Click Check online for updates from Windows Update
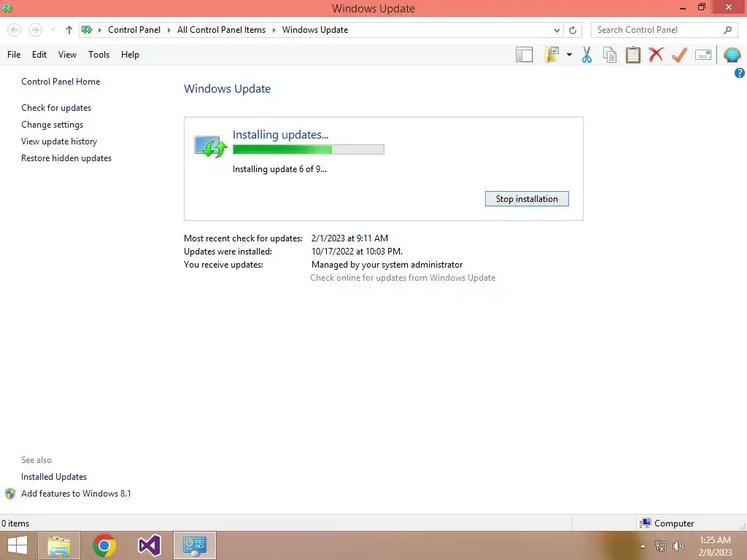Screen dimensions: 747x560 [403, 278]
